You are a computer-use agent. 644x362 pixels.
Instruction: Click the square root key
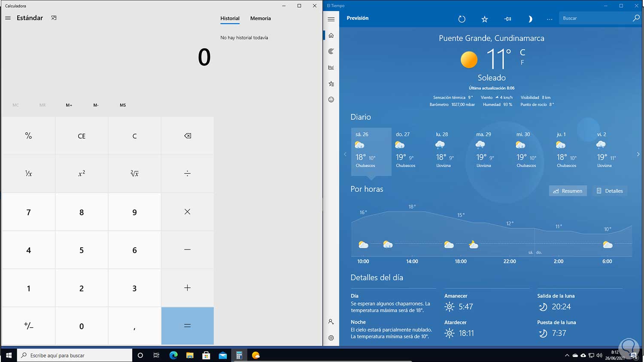[x=134, y=173]
